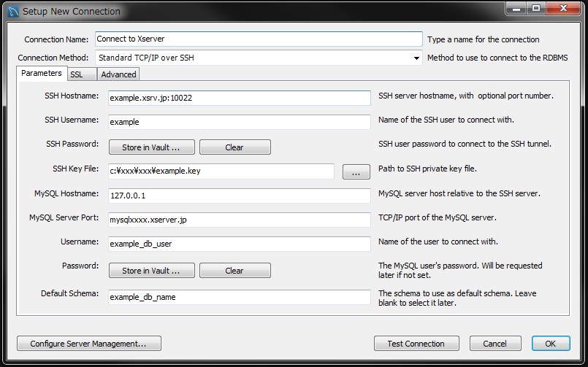The width and height of the screenshot is (588, 367).
Task: Click the MySQL Server Port field
Action: [x=240, y=220]
